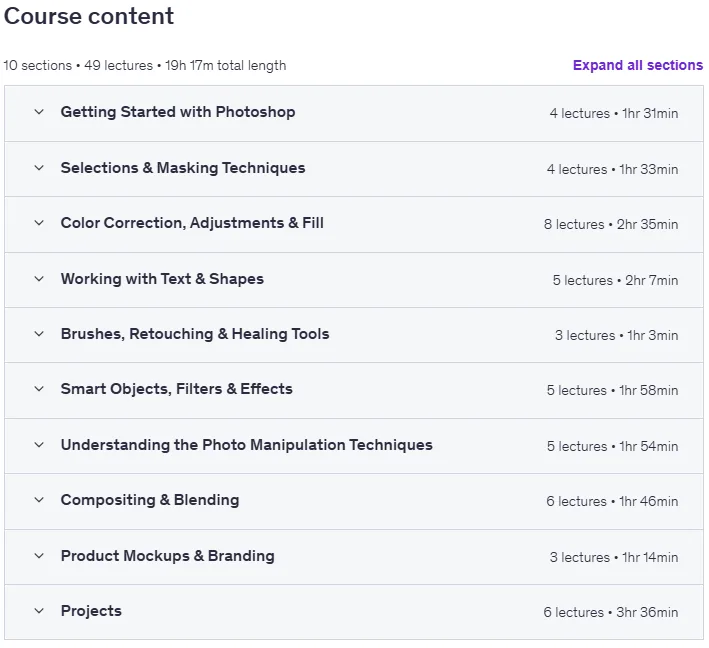Viewport: 709px width, 648px height.
Task: Select the Getting Started with Photoshop title
Action: pyautogui.click(x=178, y=112)
